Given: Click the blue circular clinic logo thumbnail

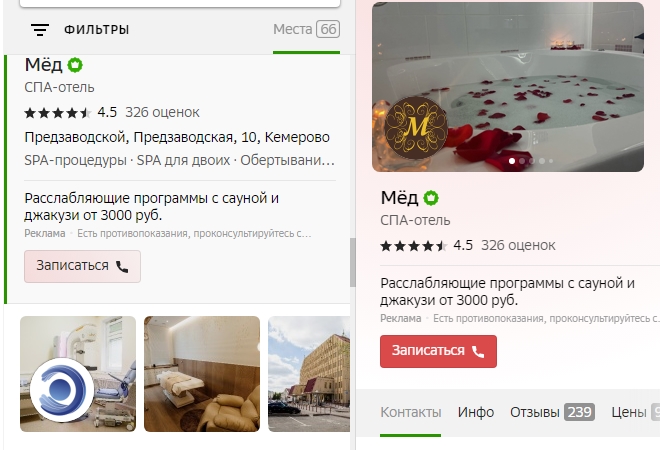Looking at the screenshot, I should pos(62,390).
